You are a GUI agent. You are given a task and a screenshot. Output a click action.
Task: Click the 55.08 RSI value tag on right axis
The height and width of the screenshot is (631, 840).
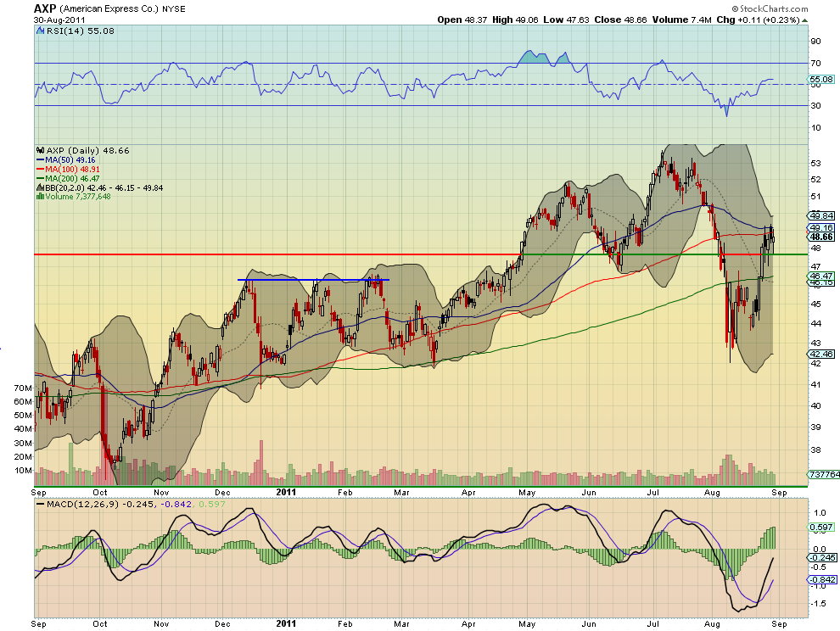pos(820,79)
